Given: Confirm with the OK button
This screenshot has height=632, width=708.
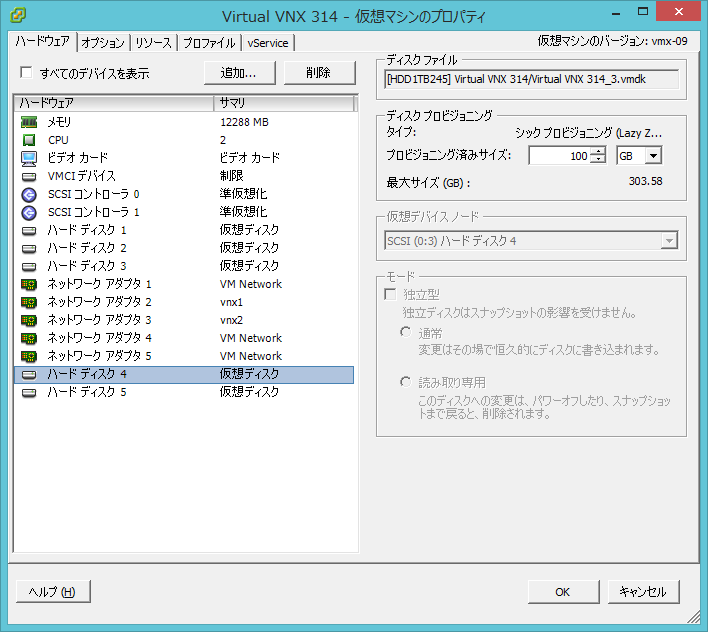Looking at the screenshot, I should [563, 592].
